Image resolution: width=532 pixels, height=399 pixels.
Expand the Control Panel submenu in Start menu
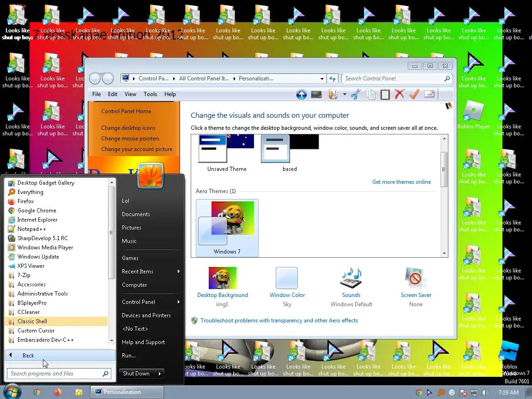pyautogui.click(x=150, y=302)
